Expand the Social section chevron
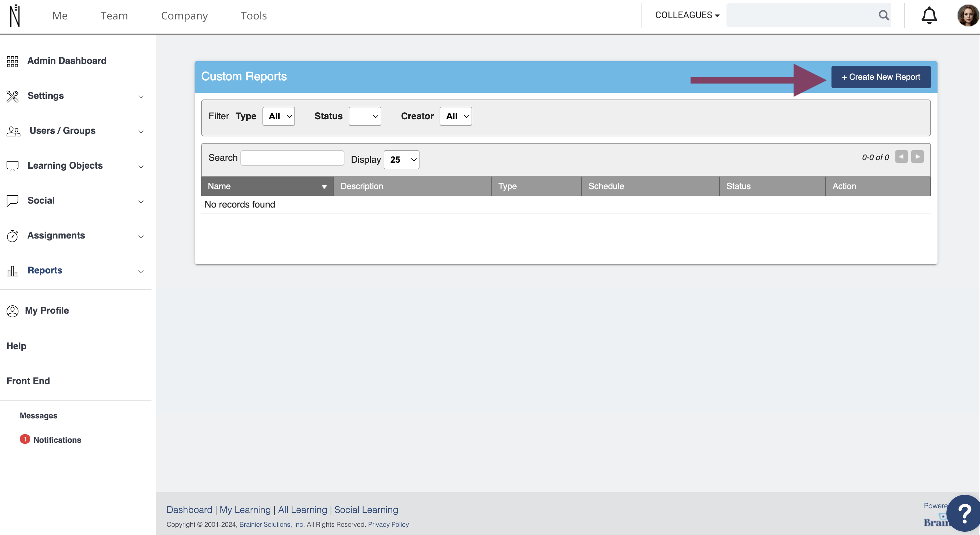980x535 pixels. pos(141,202)
